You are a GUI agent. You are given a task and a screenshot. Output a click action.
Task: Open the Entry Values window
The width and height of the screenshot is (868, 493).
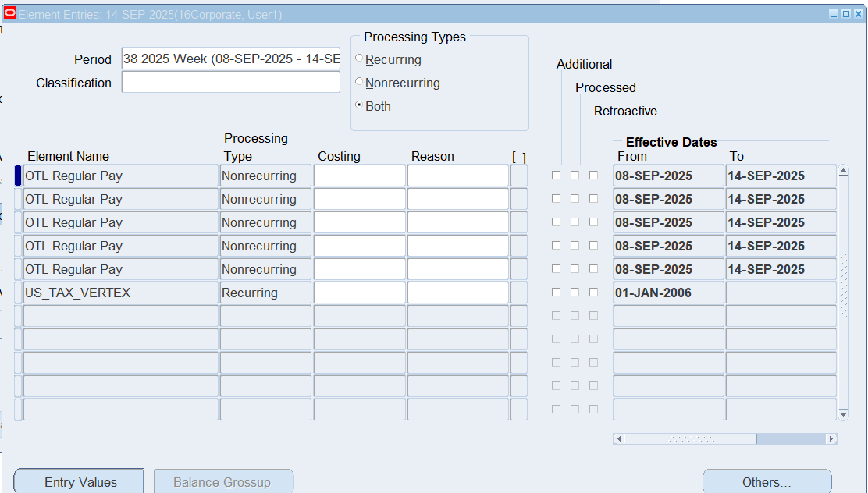click(x=80, y=481)
